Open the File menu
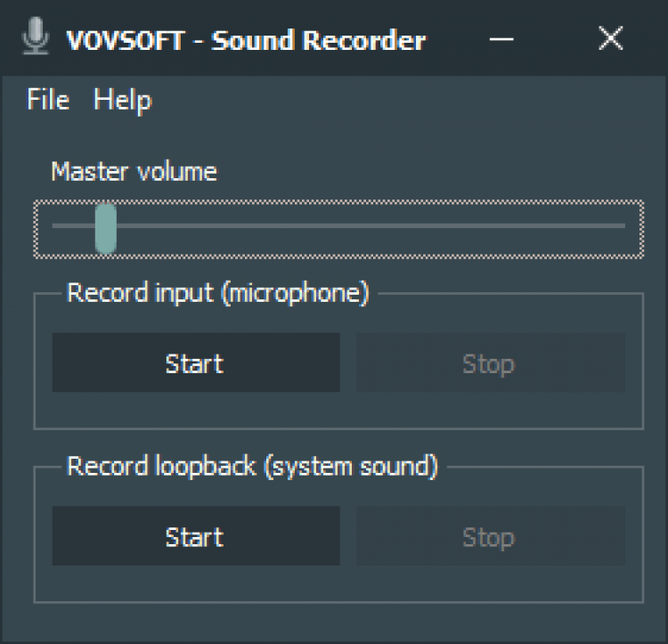 tap(48, 100)
